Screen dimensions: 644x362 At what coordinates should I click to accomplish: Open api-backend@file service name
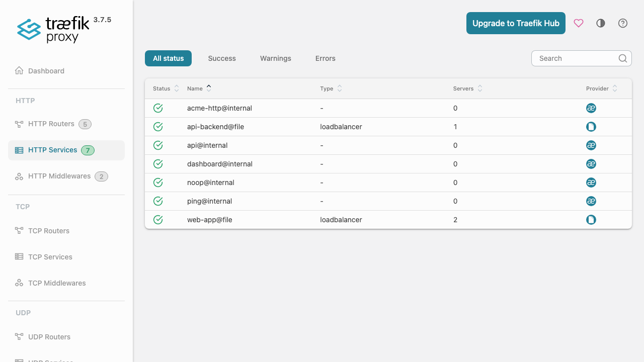pyautogui.click(x=215, y=127)
